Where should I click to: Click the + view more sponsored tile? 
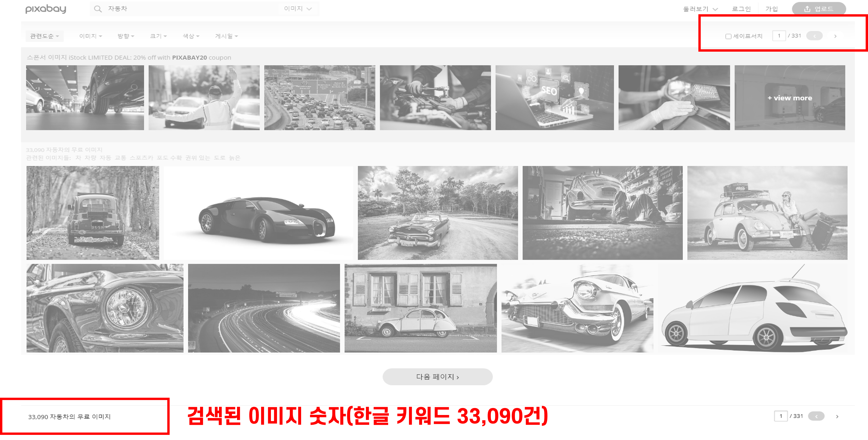click(789, 98)
